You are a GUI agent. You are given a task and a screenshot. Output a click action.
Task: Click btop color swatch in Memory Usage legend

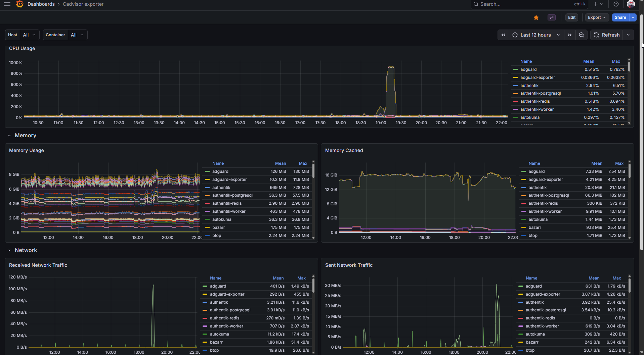[x=207, y=236]
